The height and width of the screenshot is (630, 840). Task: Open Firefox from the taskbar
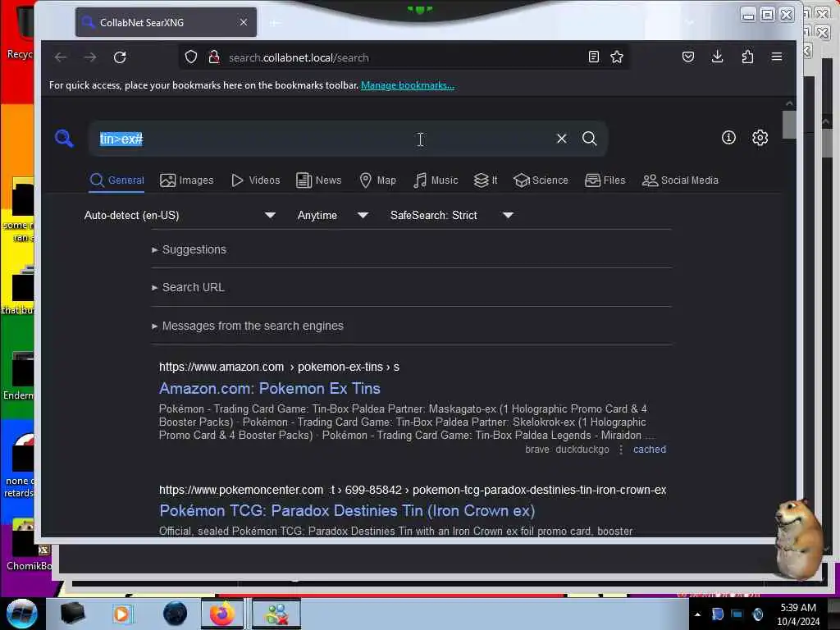click(221, 614)
